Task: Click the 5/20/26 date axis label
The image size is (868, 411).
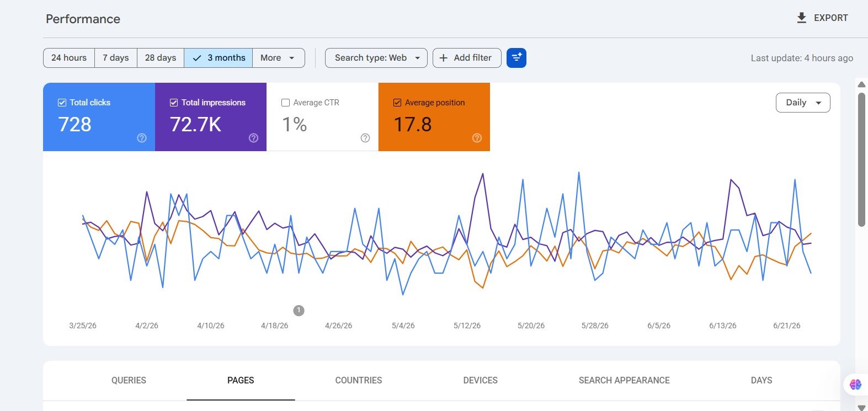Action: (x=531, y=325)
